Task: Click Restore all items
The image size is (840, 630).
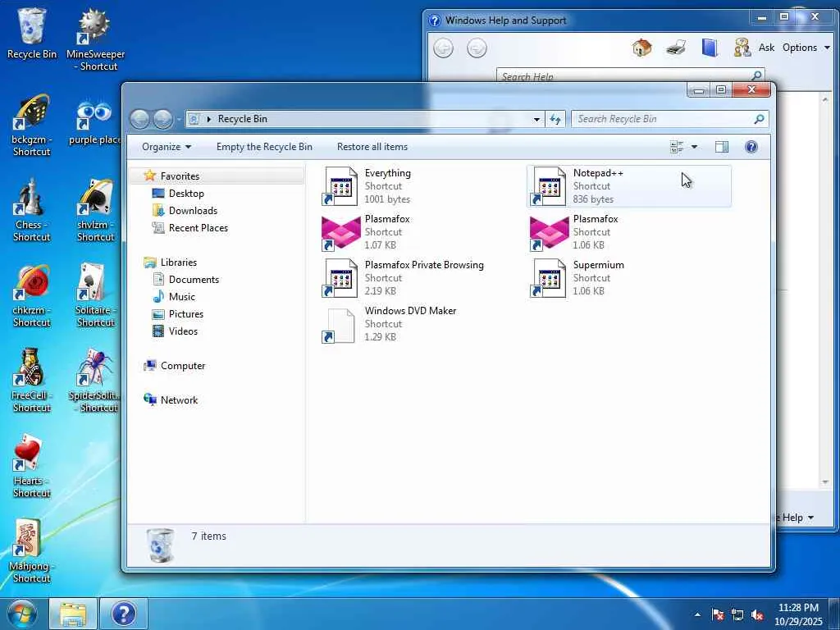Action: (372, 147)
